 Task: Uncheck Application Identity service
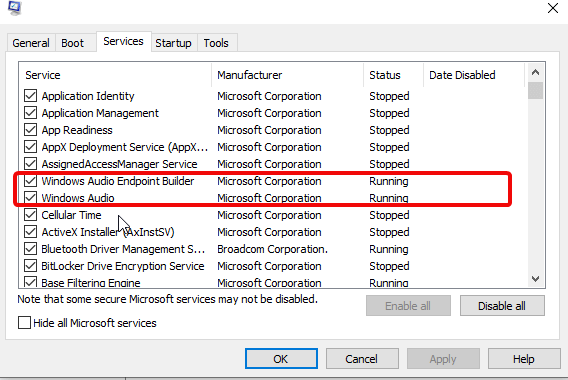30,96
